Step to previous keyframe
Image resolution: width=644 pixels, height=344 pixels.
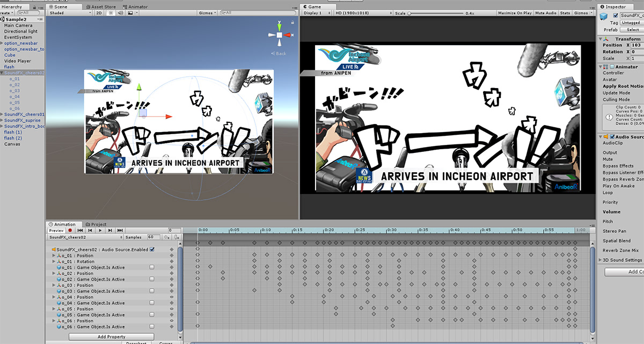(x=90, y=230)
